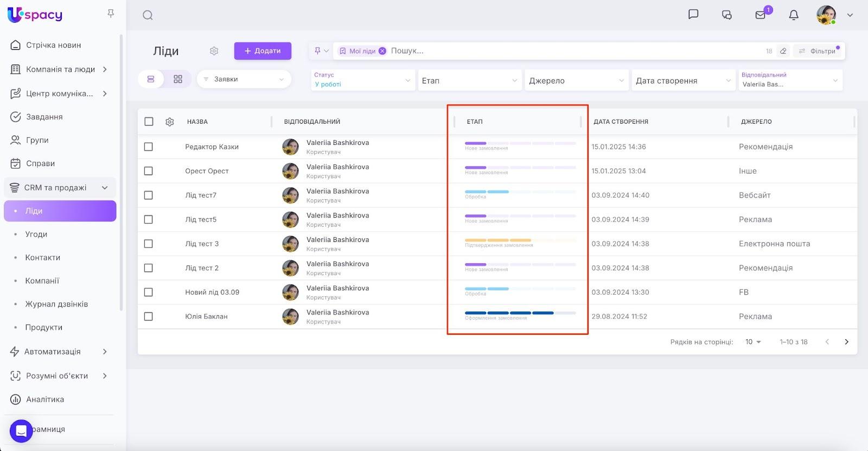The width and height of the screenshot is (868, 451).
Task: Open table column settings gear icon
Action: [x=170, y=122]
